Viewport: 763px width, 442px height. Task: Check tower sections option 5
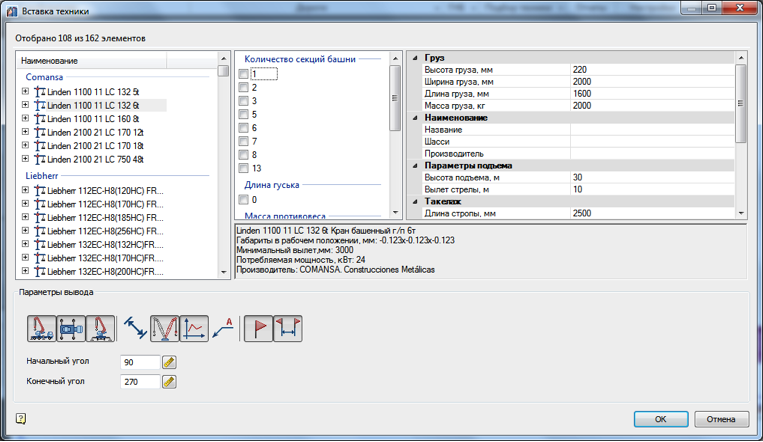[x=243, y=114]
